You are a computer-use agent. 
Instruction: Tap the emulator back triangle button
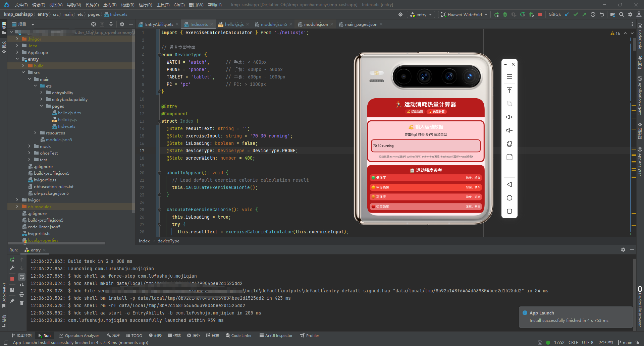509,184
